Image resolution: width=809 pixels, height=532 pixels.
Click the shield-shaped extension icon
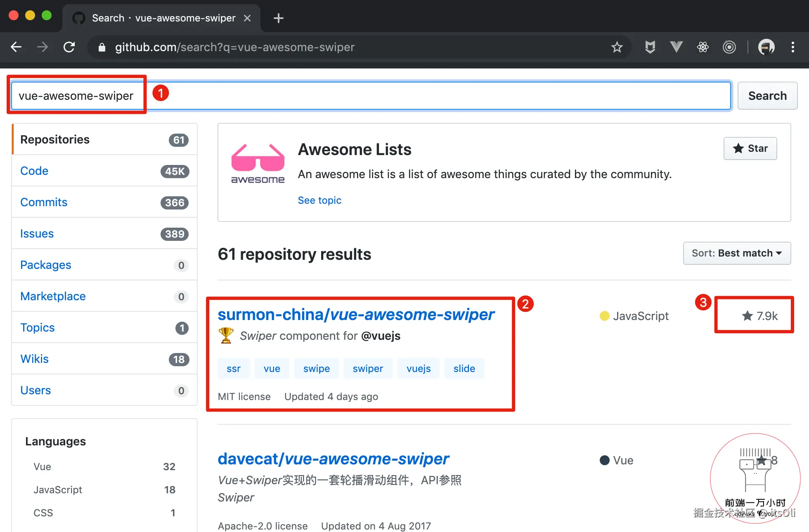point(650,47)
